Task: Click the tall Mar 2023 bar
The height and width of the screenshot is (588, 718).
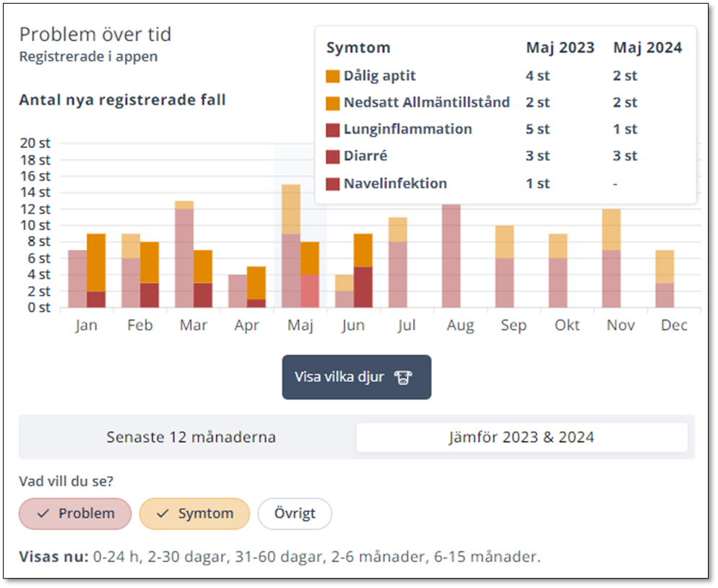Action: click(x=184, y=254)
